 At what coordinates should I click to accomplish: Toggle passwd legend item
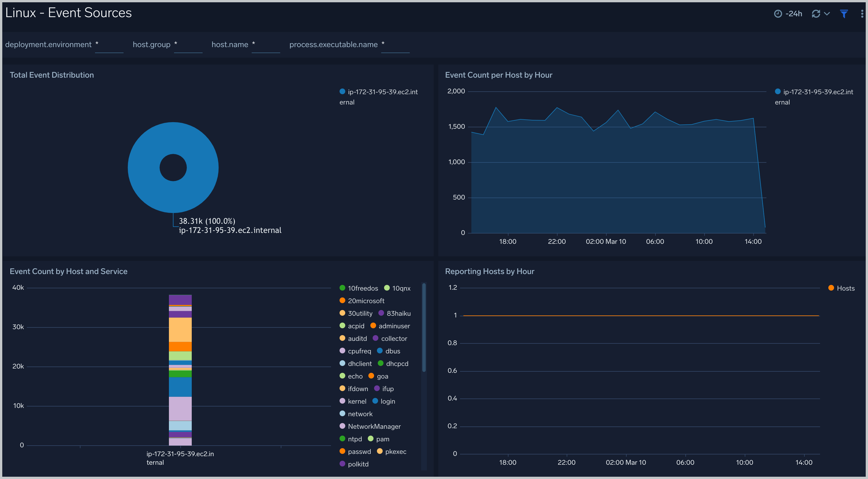(x=355, y=451)
